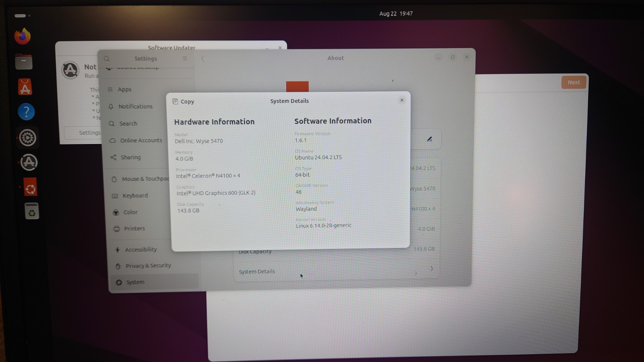
Task: Open the Help question mark icon
Action: pos(26,112)
